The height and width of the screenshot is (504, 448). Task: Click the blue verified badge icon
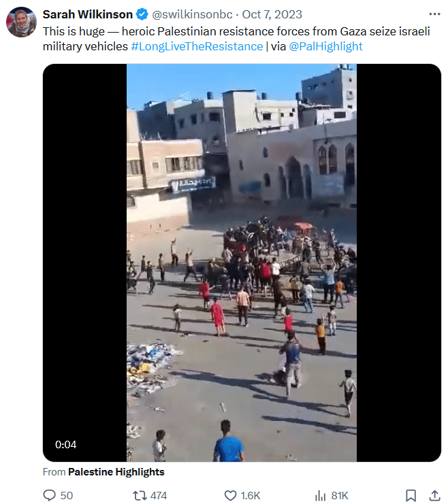[x=142, y=14]
